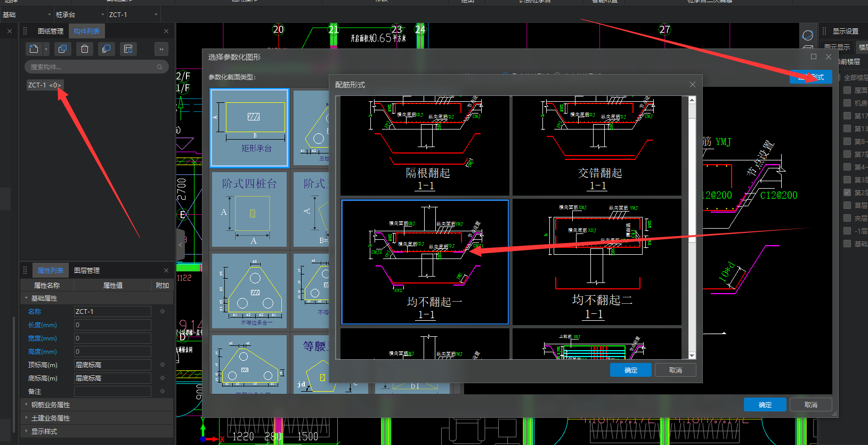Toggle the 第17 floor checkbox
868x445 pixels.
click(x=847, y=116)
